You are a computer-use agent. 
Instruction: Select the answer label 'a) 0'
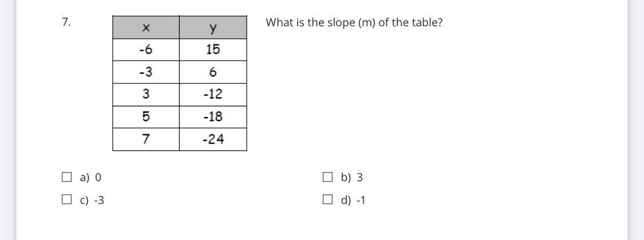click(x=90, y=177)
